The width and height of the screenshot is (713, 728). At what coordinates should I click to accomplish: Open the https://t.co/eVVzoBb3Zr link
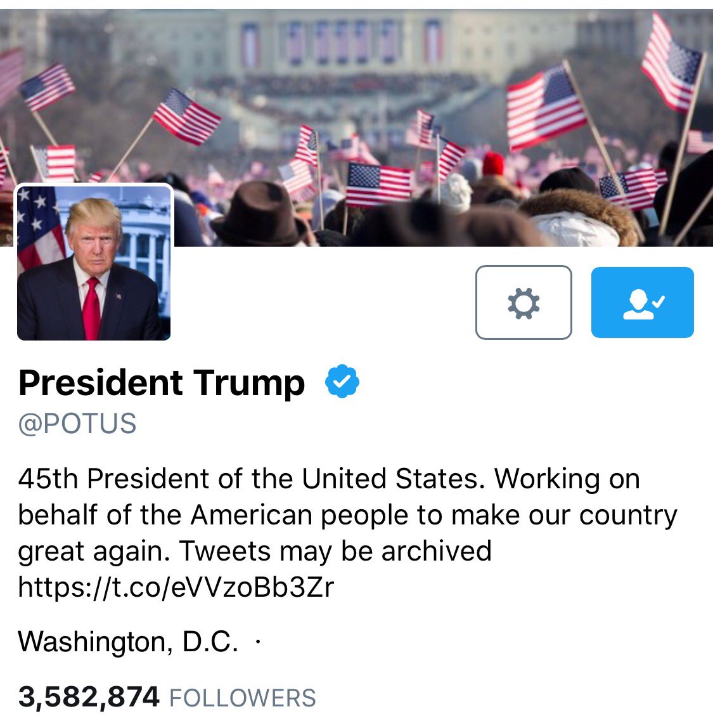point(176,587)
